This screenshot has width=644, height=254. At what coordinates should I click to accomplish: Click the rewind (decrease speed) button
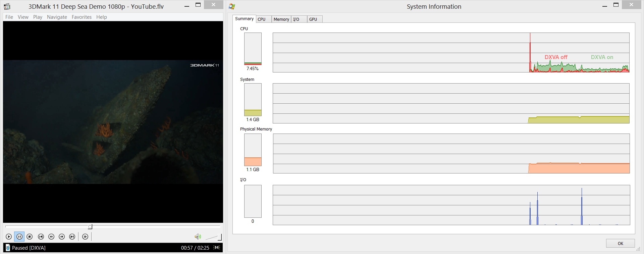pyautogui.click(x=51, y=237)
